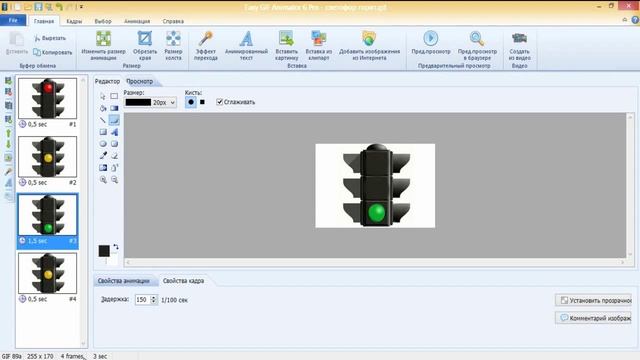
Task: Click Animated Text (Анимированный текст) in ribbon
Action: coord(246,45)
